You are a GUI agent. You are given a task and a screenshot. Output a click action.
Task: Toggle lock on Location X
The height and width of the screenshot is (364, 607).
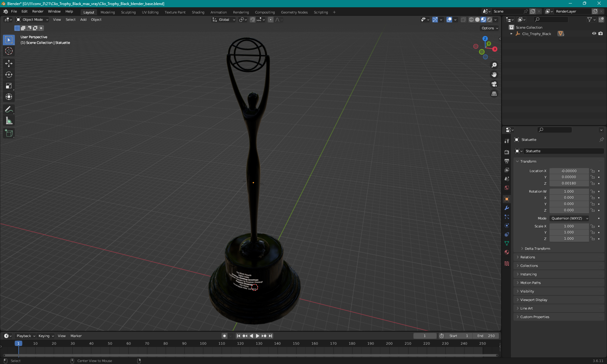click(593, 171)
